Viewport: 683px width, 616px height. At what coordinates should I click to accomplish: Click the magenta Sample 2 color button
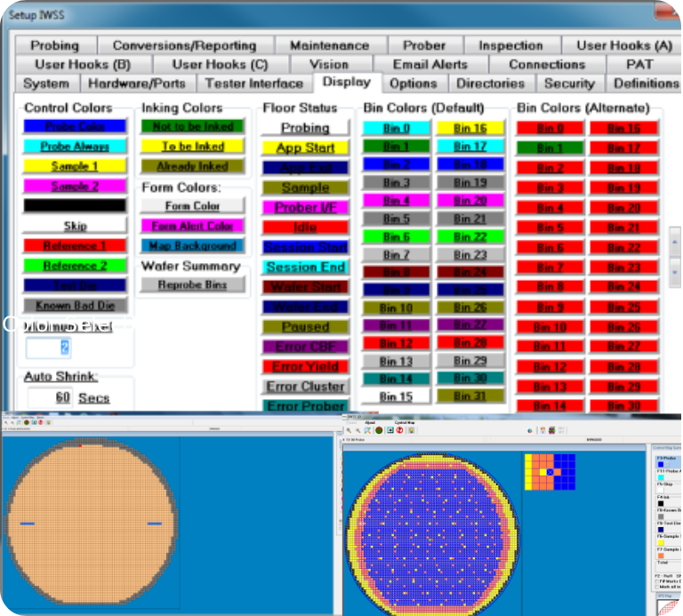pyautogui.click(x=75, y=186)
